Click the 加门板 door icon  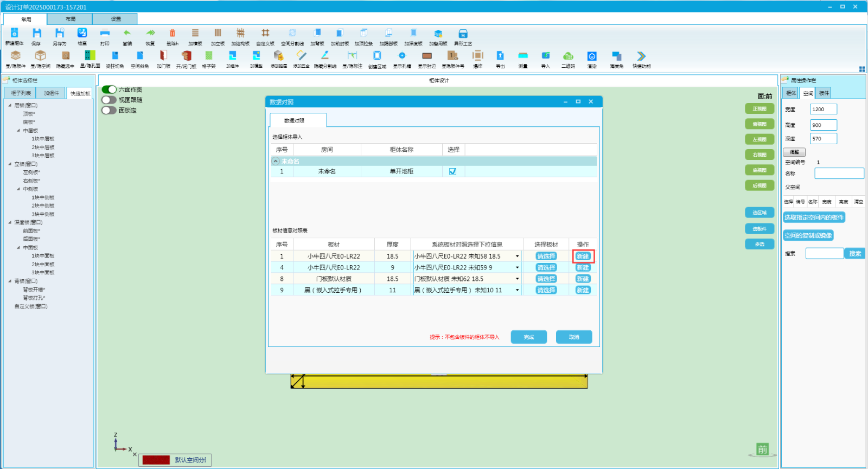(x=163, y=56)
